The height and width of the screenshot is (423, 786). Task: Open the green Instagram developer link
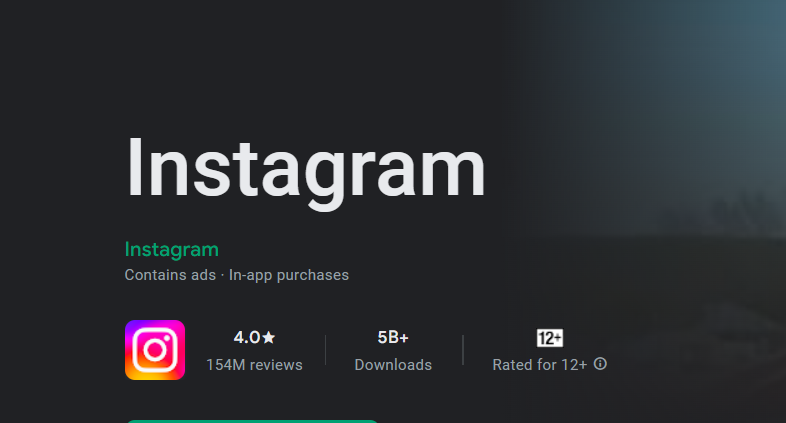pos(171,249)
